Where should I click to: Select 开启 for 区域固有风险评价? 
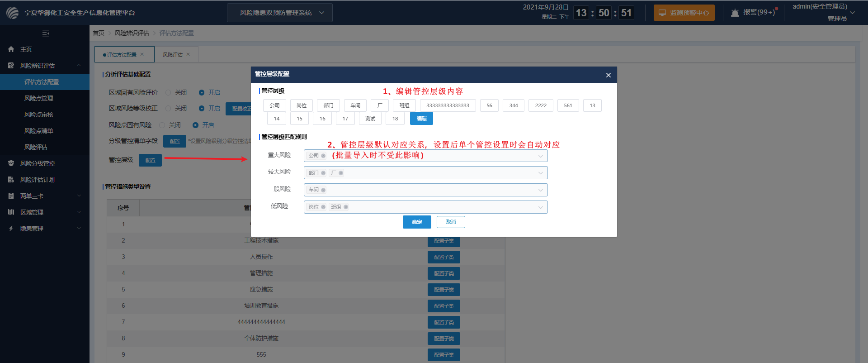point(202,92)
